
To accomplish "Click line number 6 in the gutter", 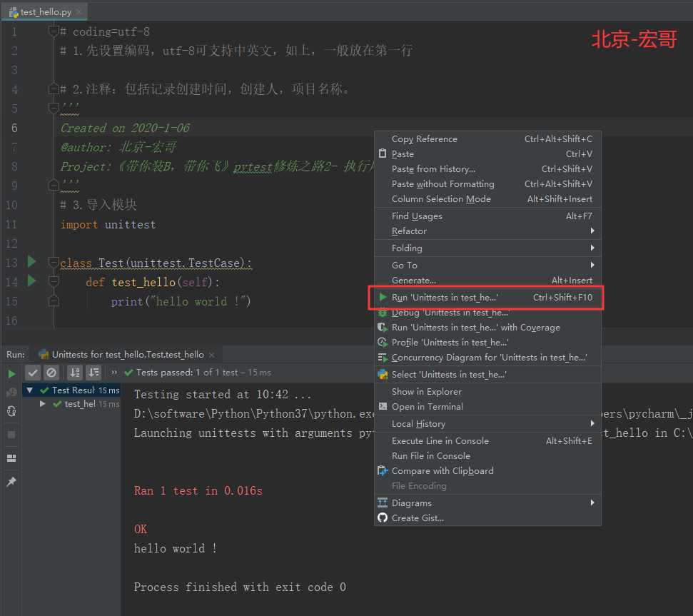I will (x=14, y=128).
